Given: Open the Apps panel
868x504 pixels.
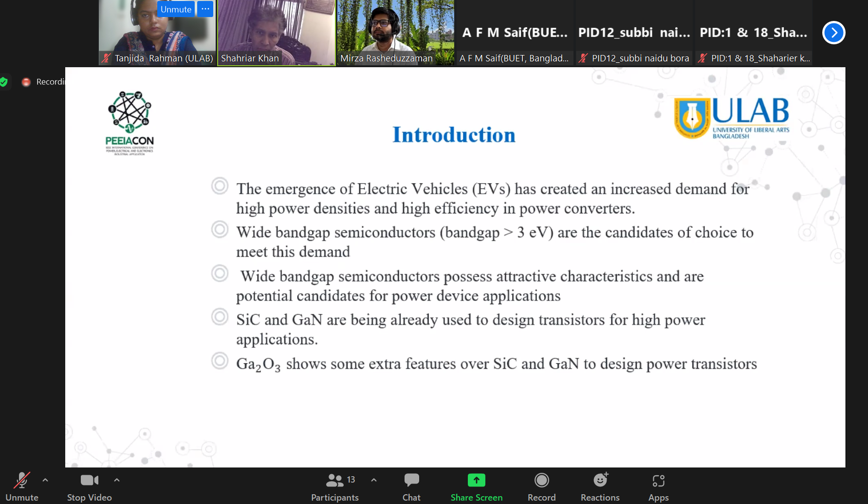Looking at the screenshot, I should tap(658, 481).
